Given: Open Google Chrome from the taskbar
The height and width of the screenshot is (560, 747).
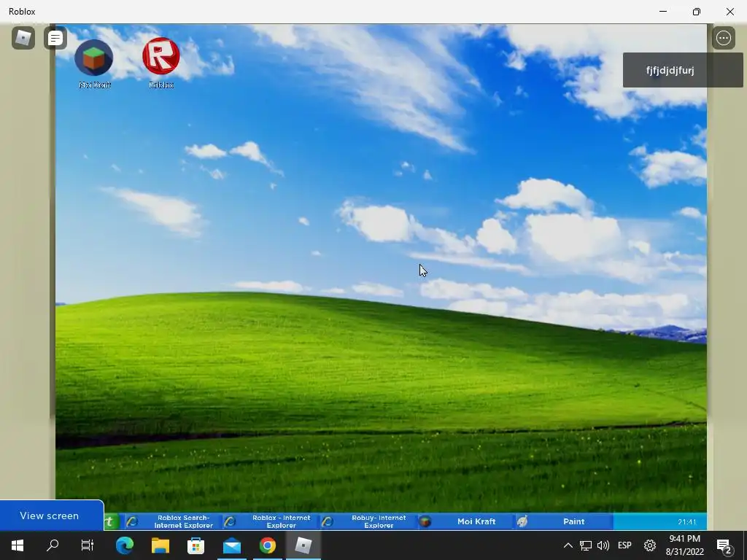Looking at the screenshot, I should pyautogui.click(x=267, y=545).
